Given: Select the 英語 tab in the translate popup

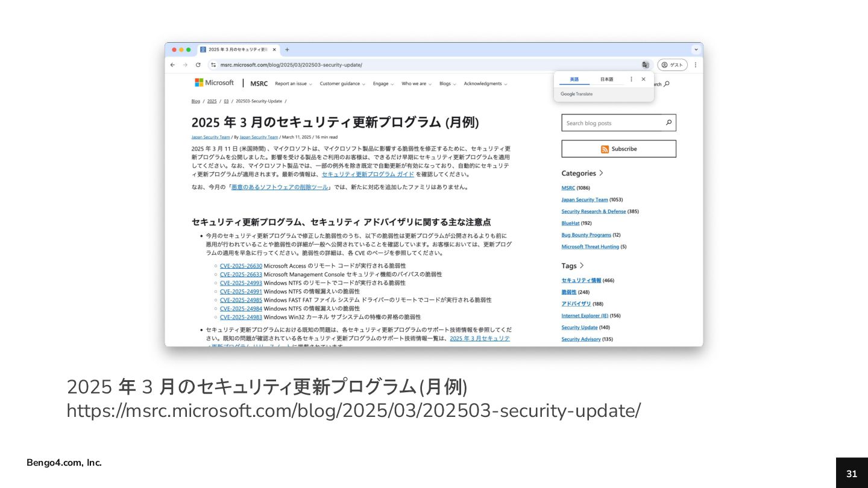Looking at the screenshot, I should pos(574,79).
